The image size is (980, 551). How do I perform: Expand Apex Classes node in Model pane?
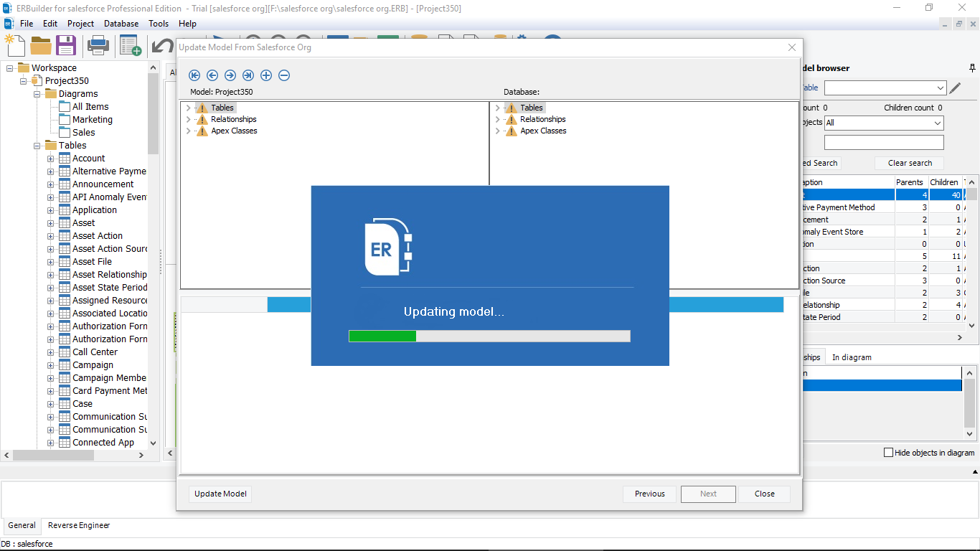point(188,131)
